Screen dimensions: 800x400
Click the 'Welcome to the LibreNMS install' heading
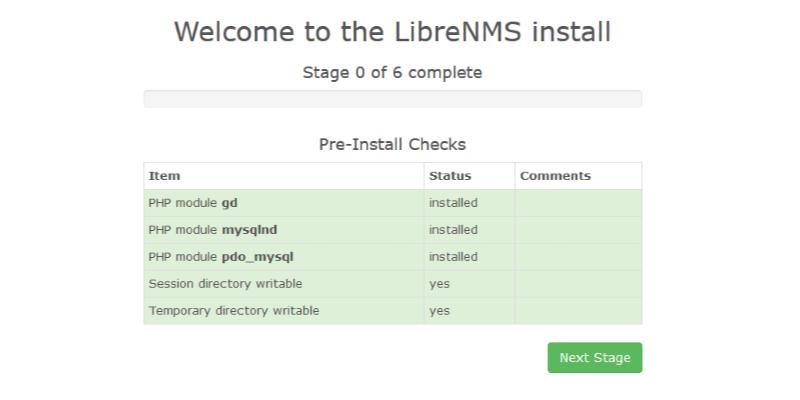(392, 32)
